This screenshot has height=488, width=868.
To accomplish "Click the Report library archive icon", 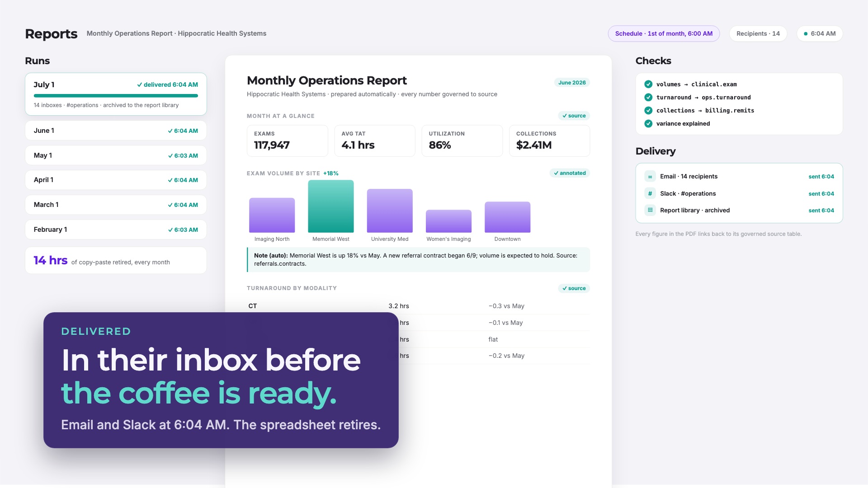I will (650, 210).
